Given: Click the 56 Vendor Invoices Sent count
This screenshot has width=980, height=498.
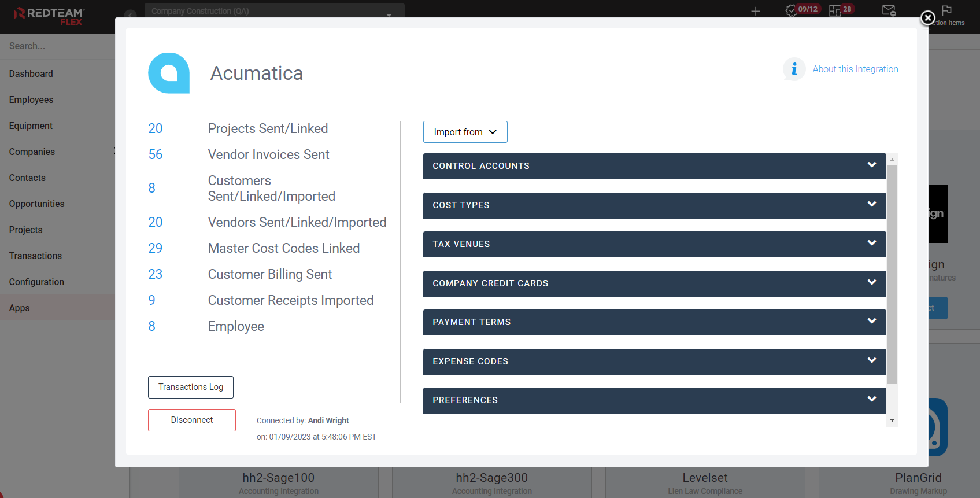Looking at the screenshot, I should click(155, 154).
